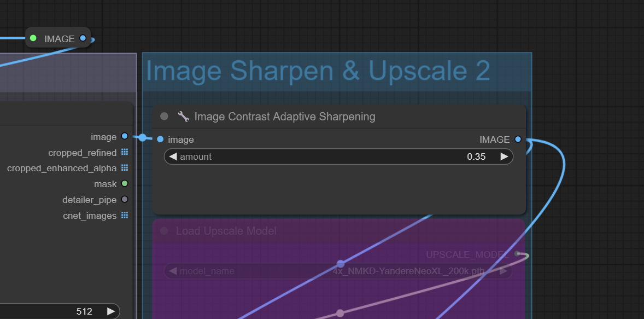Select the Image Sharpen & Upscale 2 group title

(x=318, y=71)
